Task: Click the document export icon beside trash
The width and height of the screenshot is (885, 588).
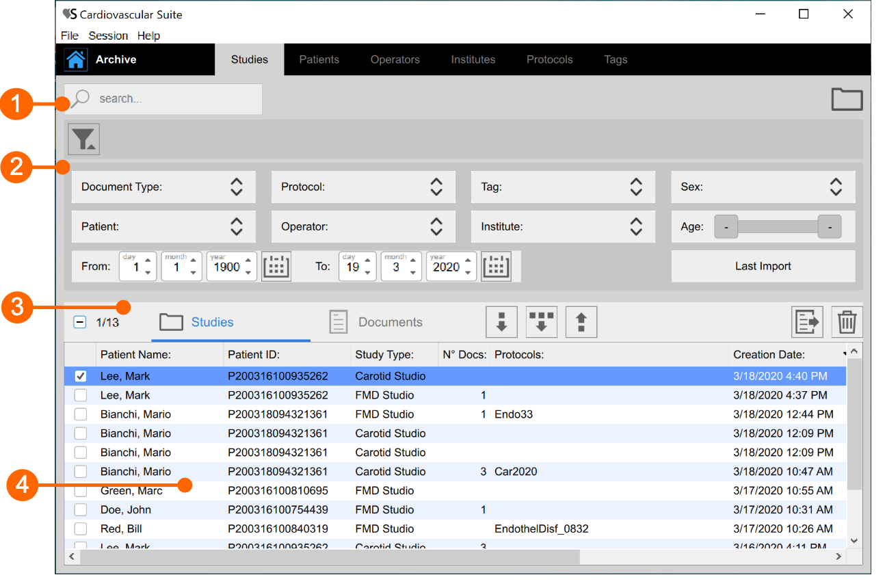Action: tap(807, 322)
